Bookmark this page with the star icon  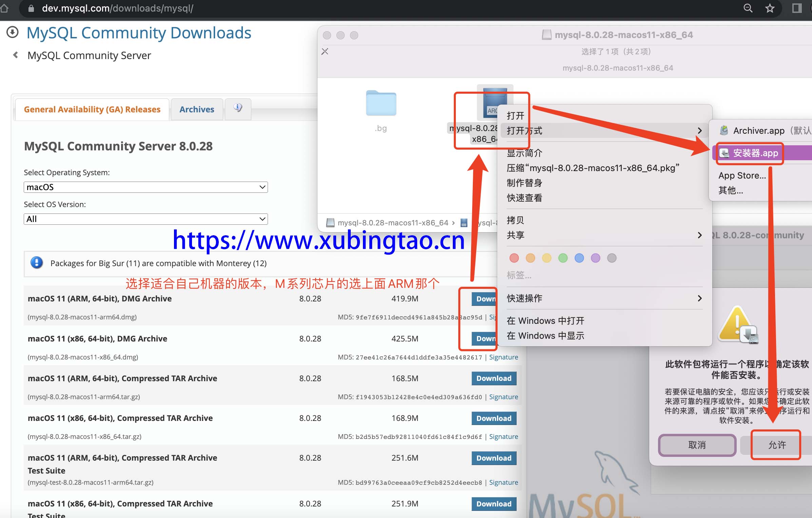[x=770, y=8]
